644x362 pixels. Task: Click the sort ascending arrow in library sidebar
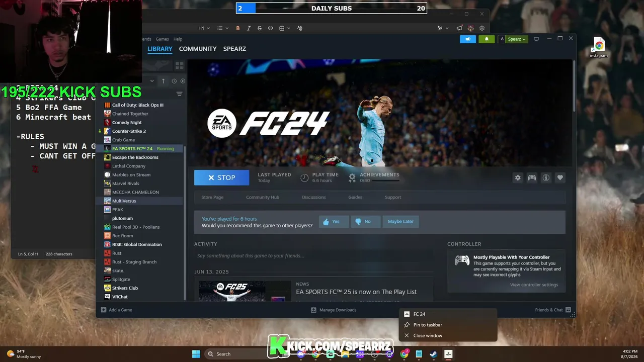[x=163, y=81]
